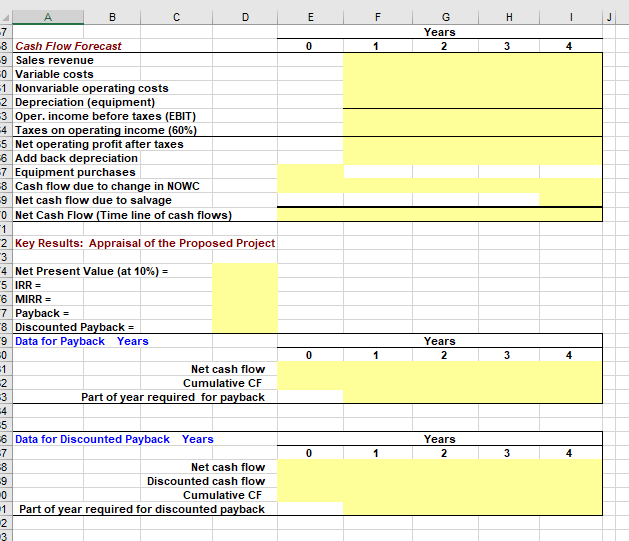Click 'Data for Payback' blue heading
This screenshot has height=541, width=629.
[x=60, y=341]
